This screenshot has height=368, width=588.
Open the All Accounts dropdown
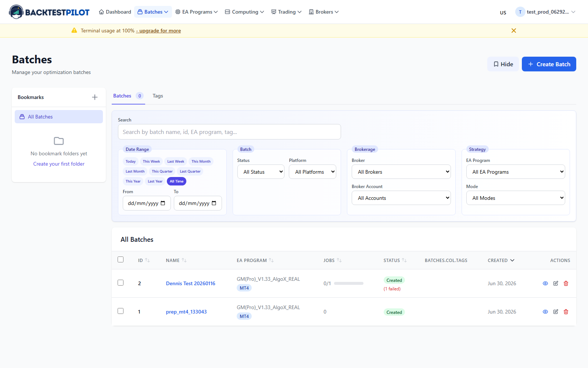[401, 198]
